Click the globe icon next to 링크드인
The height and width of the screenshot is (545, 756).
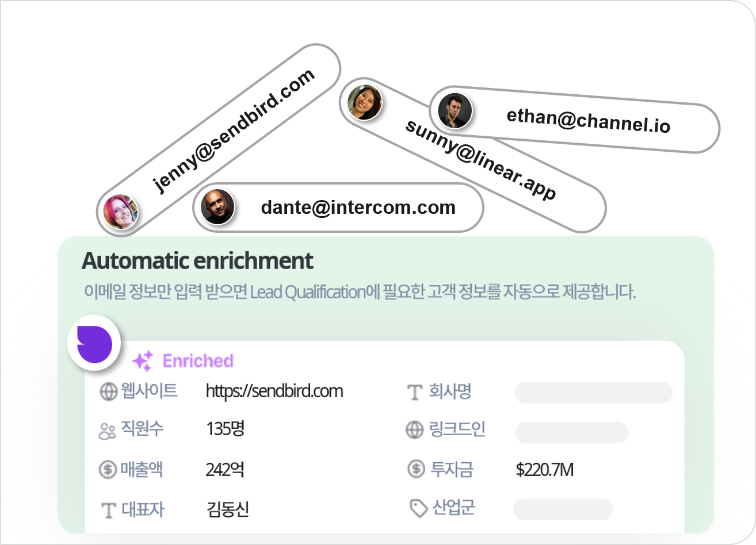click(414, 430)
